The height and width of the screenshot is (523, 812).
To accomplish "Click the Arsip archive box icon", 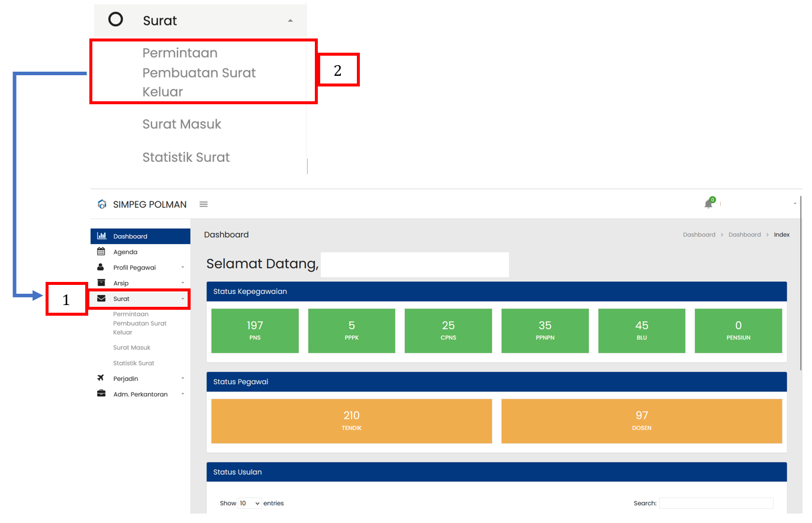I will pos(101,283).
